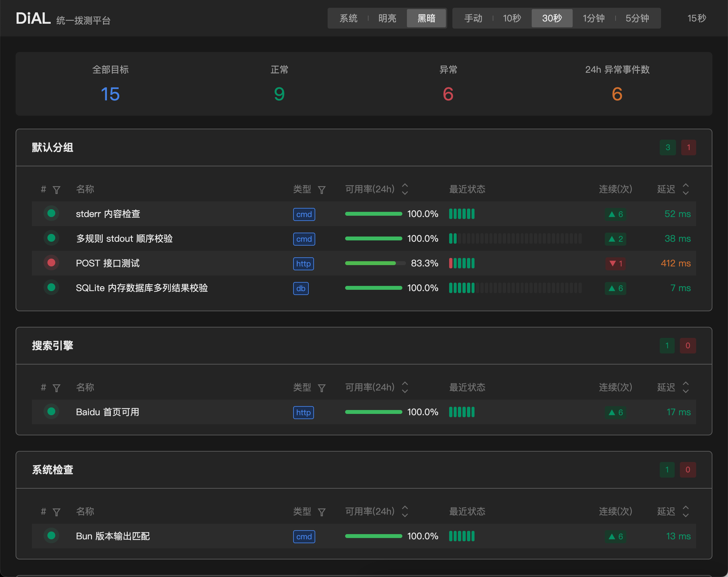Click red status dot of POST 接口测试

click(51, 263)
